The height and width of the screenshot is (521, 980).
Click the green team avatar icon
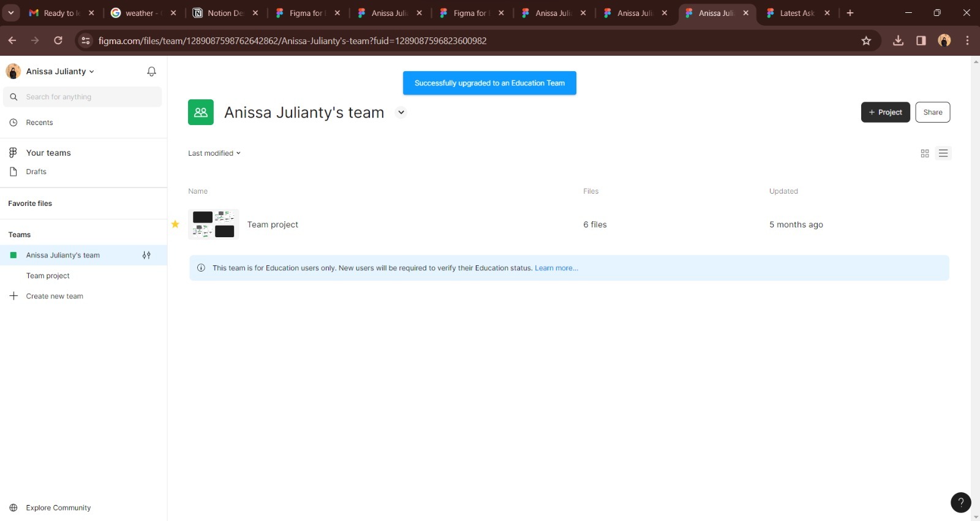click(201, 112)
